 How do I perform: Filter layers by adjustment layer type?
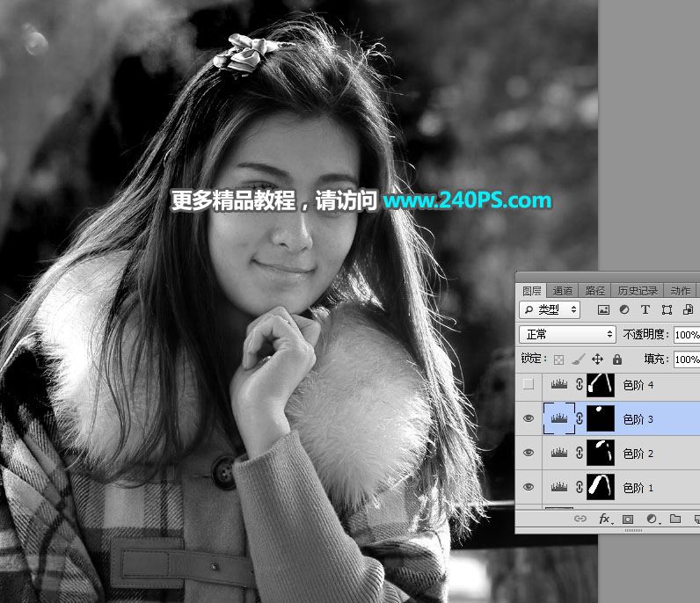[624, 309]
